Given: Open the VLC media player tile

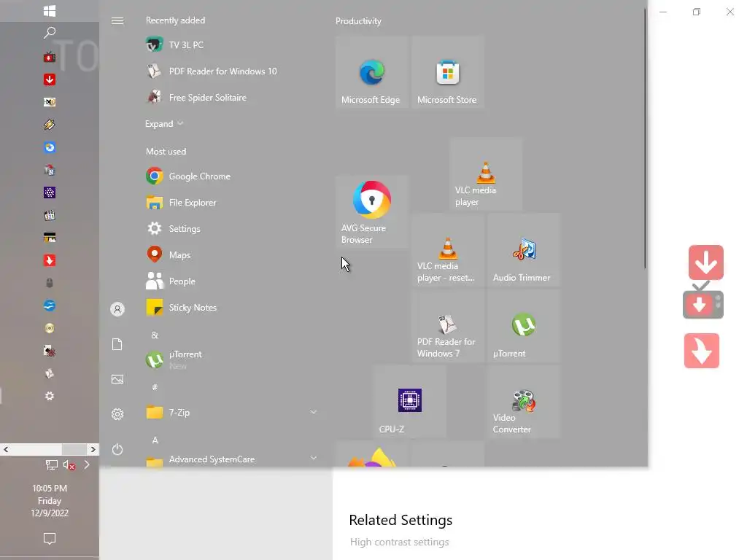Looking at the screenshot, I should point(485,174).
